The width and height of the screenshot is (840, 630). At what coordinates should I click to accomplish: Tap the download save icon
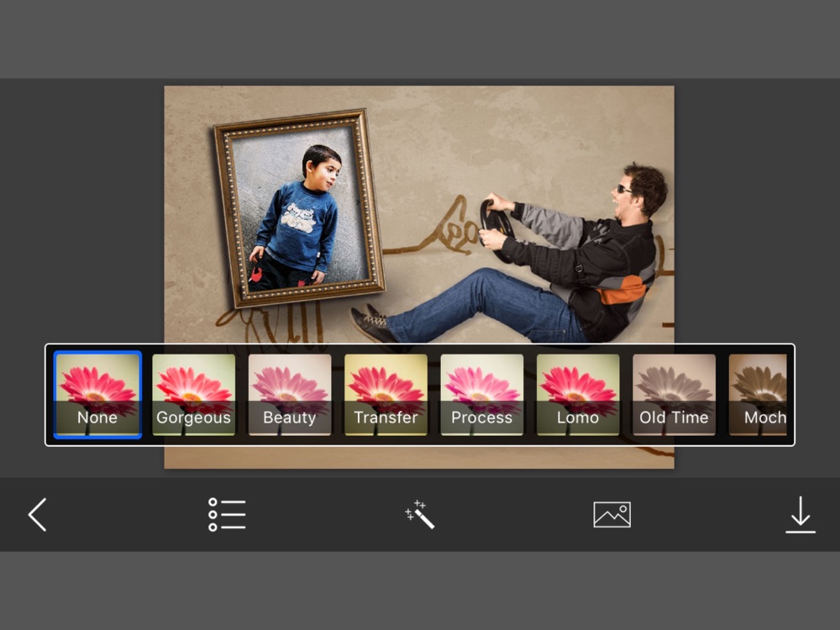tap(801, 514)
